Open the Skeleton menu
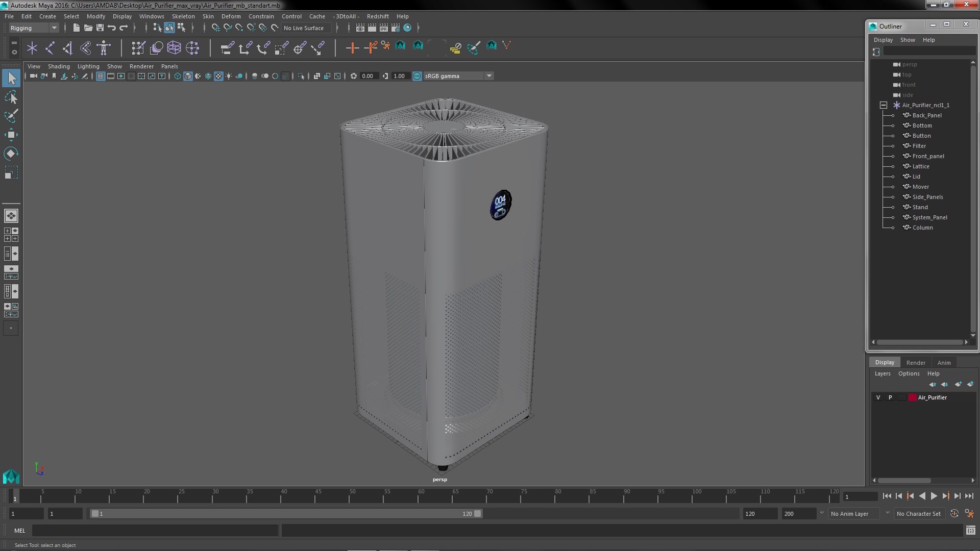Screen dimensions: 980x551 pyautogui.click(x=183, y=16)
